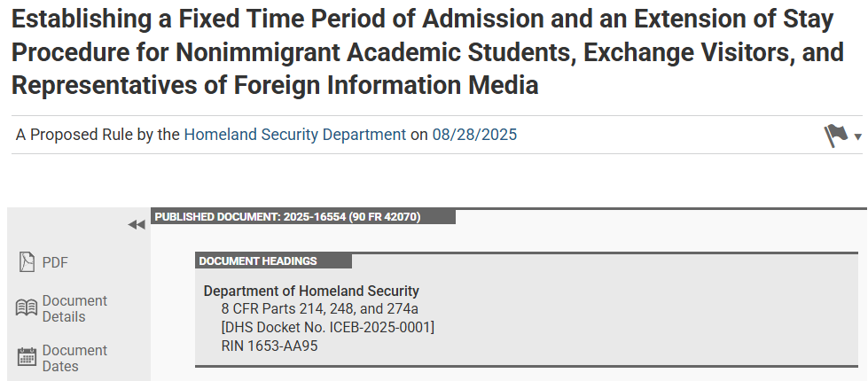The height and width of the screenshot is (381, 868).
Task: Click the flag icon beside the date
Action: point(835,135)
